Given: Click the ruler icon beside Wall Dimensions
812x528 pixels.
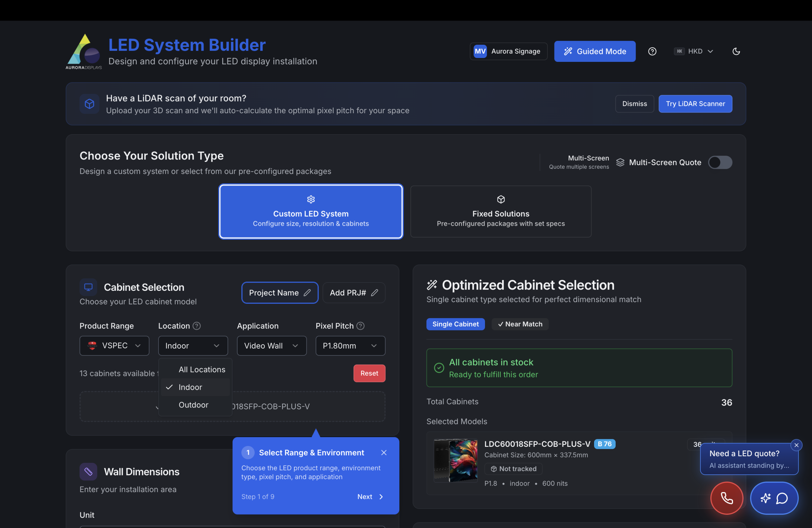Looking at the screenshot, I should tap(88, 471).
